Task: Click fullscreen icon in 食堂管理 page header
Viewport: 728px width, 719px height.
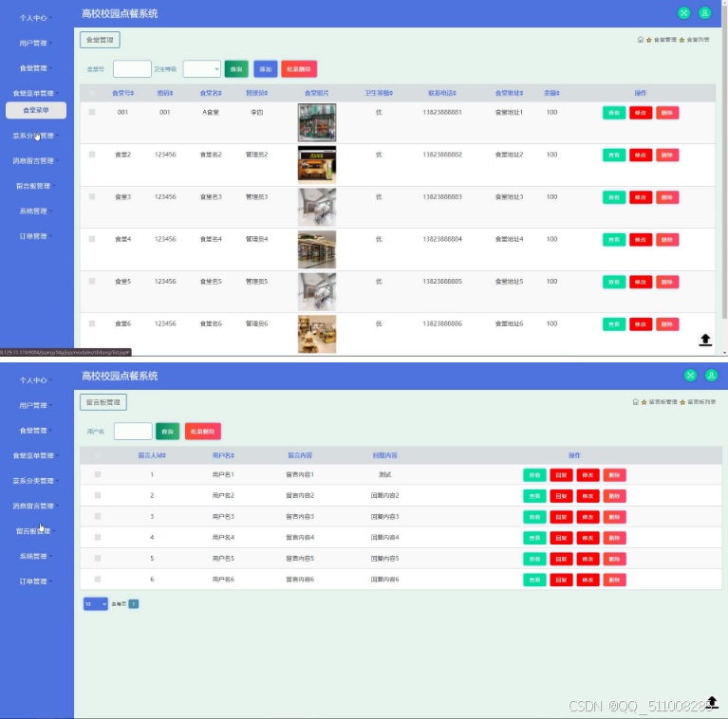Action: tap(683, 13)
